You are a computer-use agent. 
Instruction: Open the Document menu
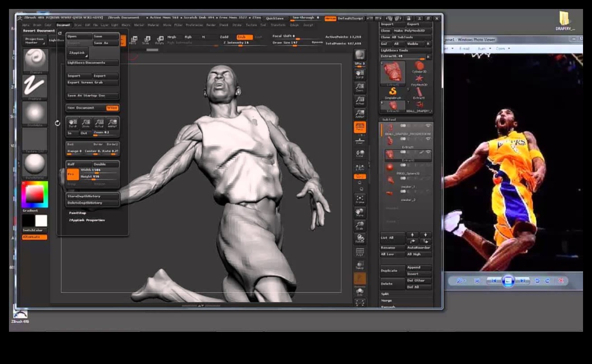[x=63, y=25]
